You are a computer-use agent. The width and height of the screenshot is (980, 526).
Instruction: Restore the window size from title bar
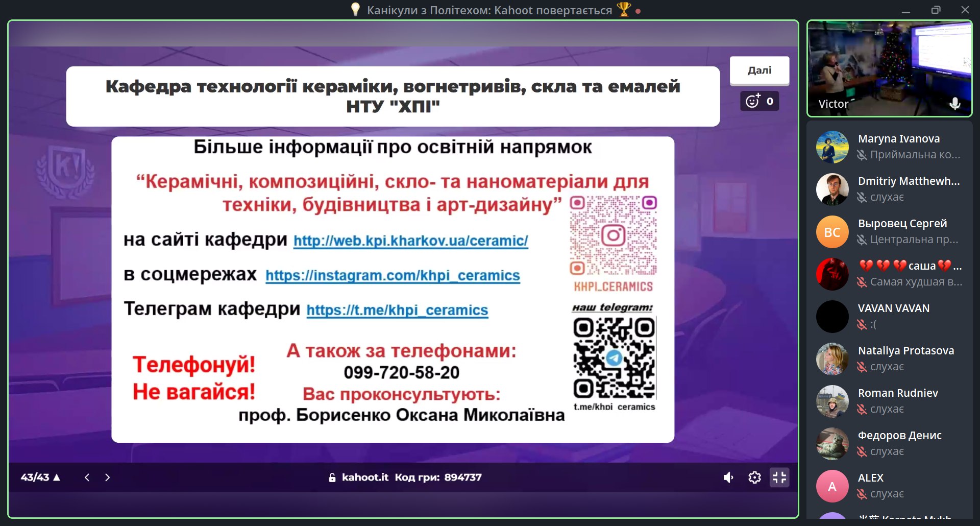click(936, 10)
